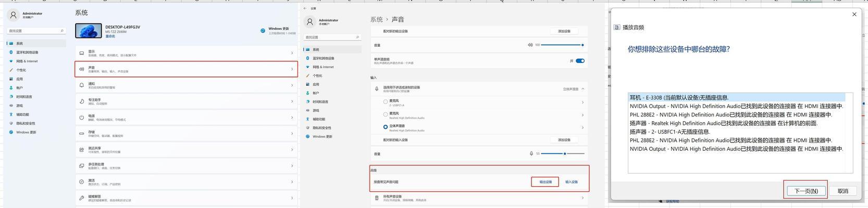This screenshot has width=868, height=208.
Task: Open 网络 & Internet in the left System window sidebar
Action: tap(27, 61)
